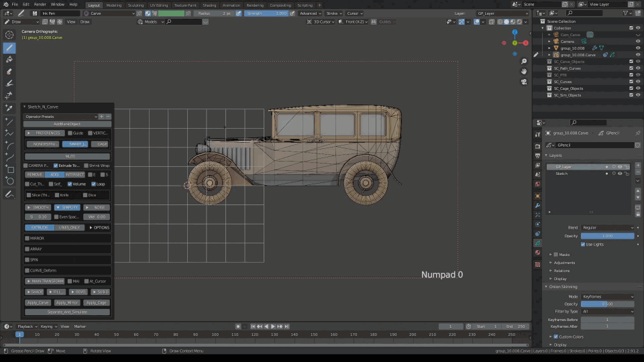This screenshot has height=362, width=644.
Task: Open the Render menu
Action: [x=42, y=4]
